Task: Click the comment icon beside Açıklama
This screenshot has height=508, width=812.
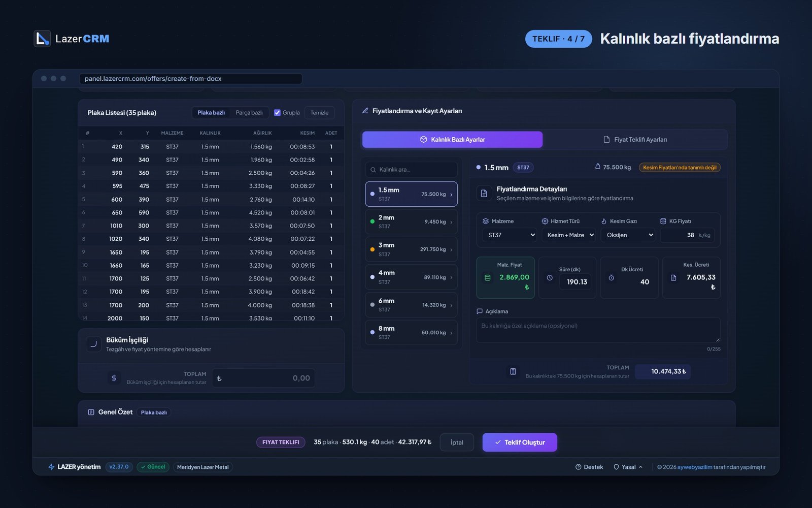Action: pos(480,311)
